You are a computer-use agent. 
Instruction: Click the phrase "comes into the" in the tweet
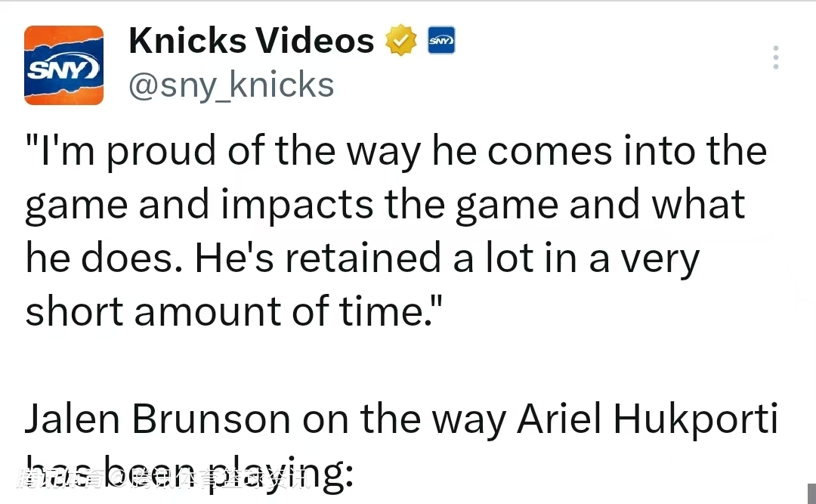coord(627,150)
